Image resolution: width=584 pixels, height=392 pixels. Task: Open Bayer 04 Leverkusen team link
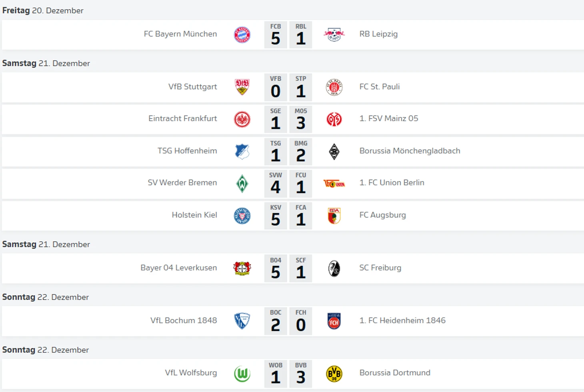point(179,268)
